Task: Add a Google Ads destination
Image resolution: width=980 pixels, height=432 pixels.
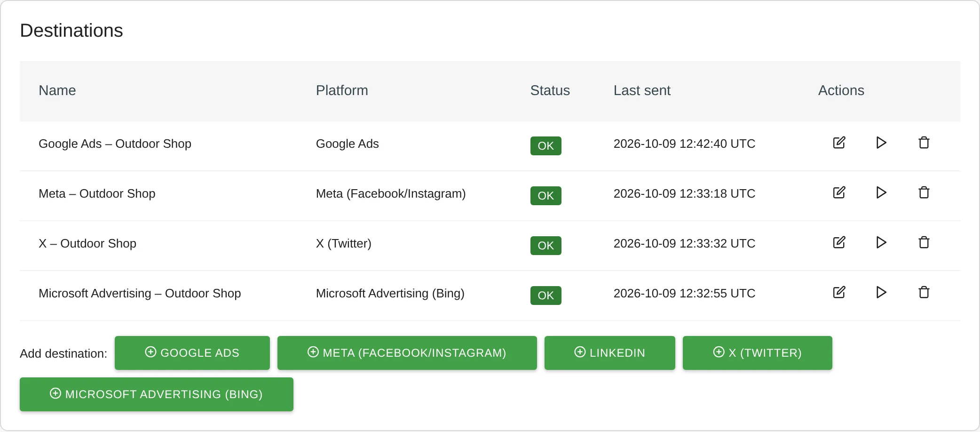Action: coord(192,353)
